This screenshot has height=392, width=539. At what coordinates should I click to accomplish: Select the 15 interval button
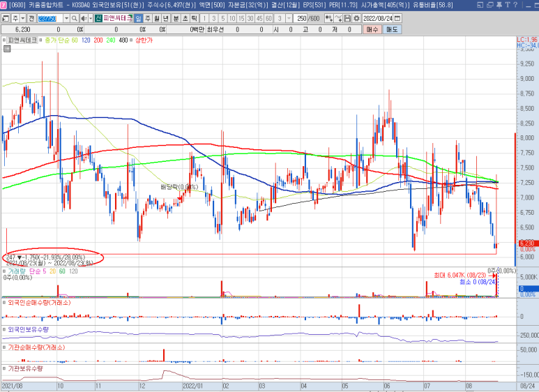click(241, 18)
